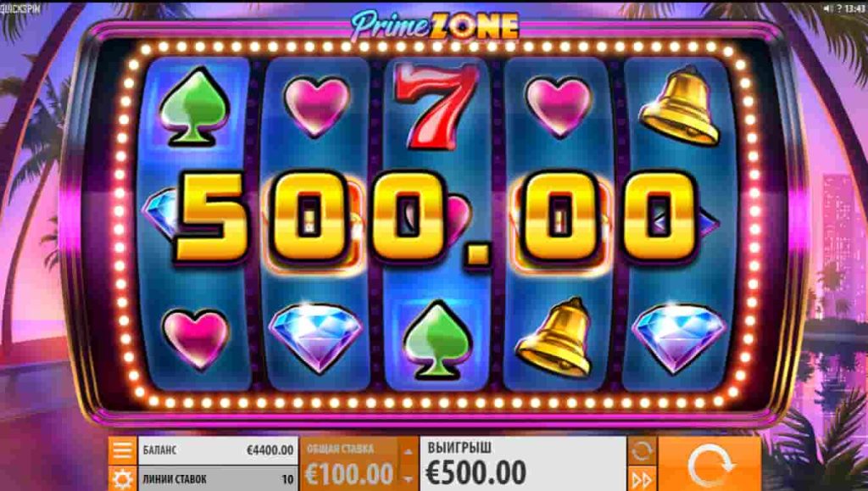Click the golden bell at bottom of fourth reel
868x491 pixels.
click(x=555, y=337)
